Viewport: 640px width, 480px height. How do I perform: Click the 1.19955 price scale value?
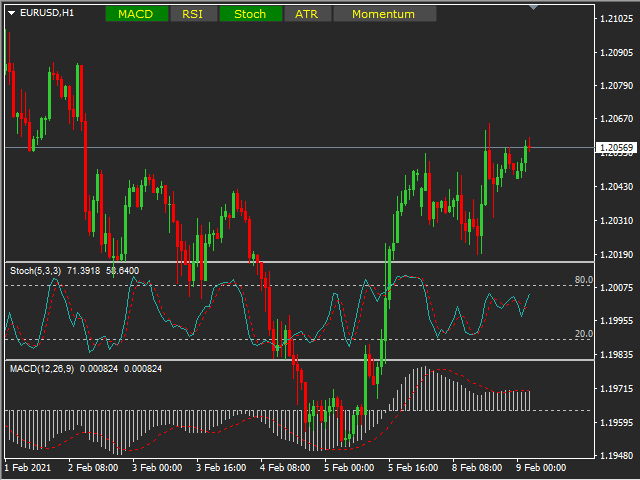coord(616,321)
